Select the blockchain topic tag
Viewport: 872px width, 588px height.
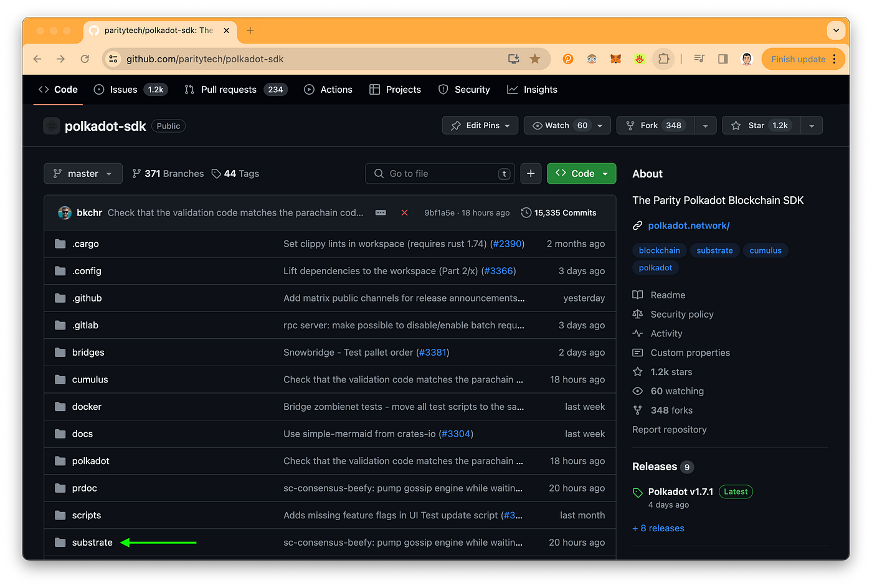659,250
